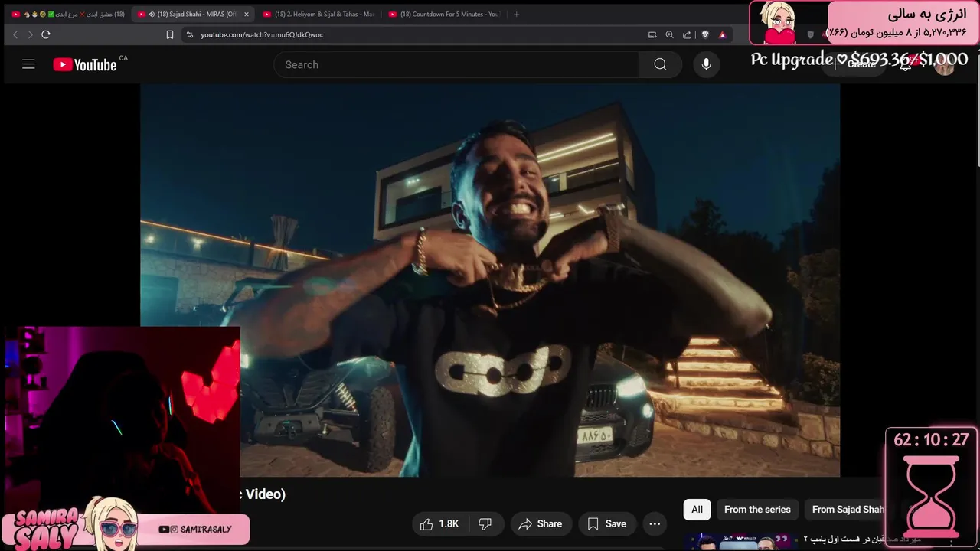Dislike the video
Viewport: 980px width, 551px height.
coord(485,524)
